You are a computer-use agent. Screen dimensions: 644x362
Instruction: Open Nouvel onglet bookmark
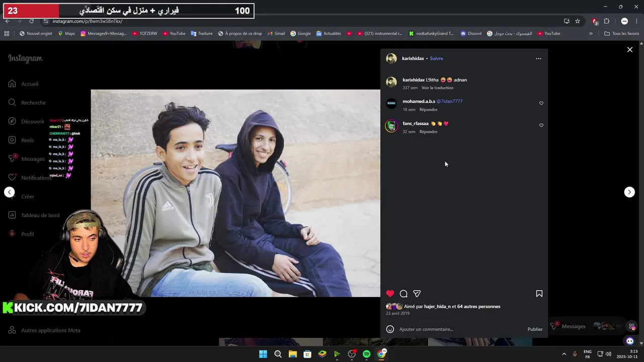click(36, 34)
